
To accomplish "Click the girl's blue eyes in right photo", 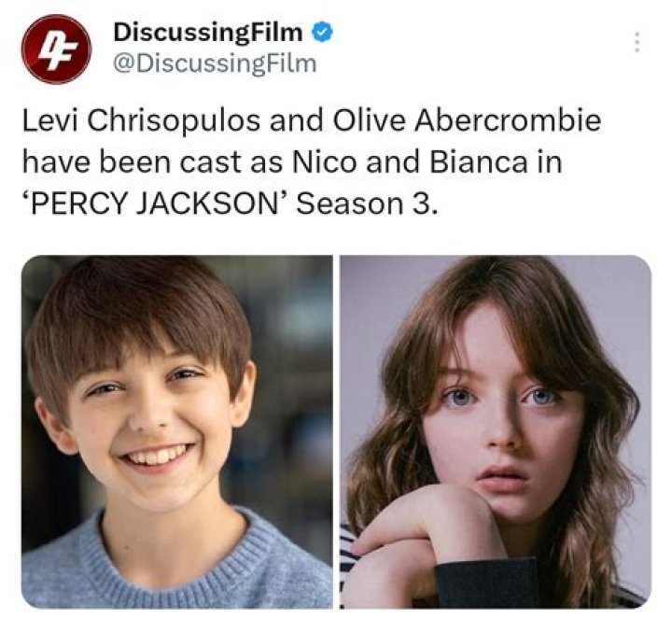I will 499,397.
